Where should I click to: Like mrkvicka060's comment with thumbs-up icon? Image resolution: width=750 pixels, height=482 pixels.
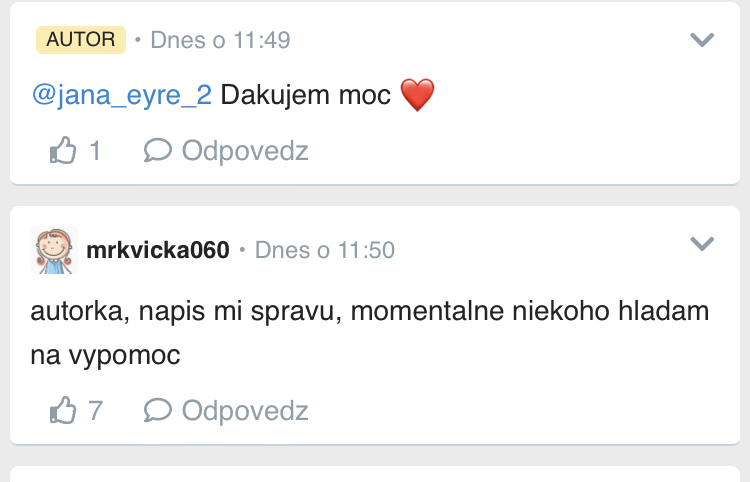pos(63,410)
